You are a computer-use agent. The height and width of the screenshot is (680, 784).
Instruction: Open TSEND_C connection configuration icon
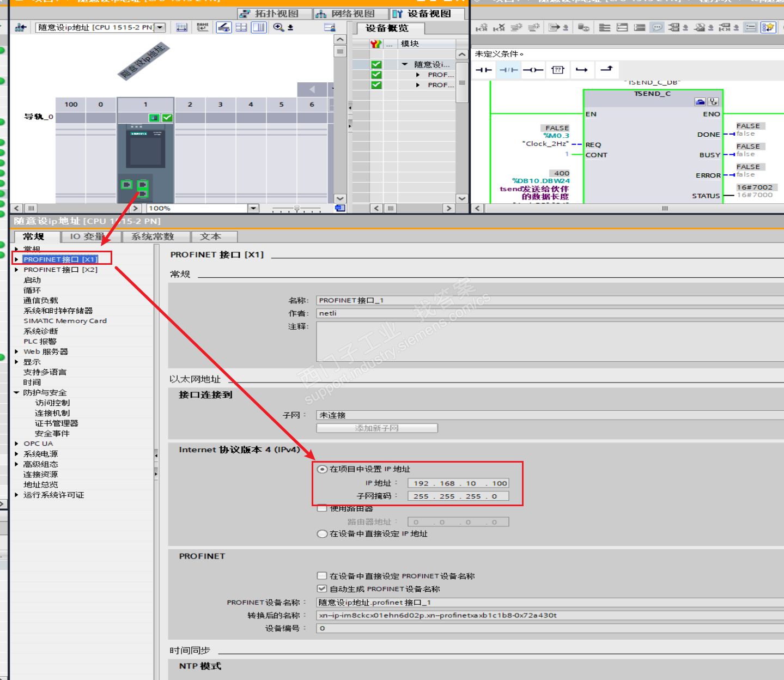pyautogui.click(x=701, y=102)
